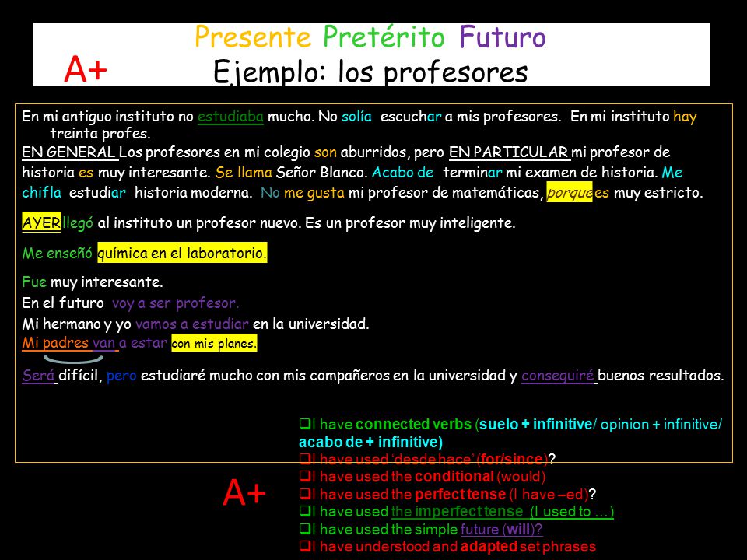This screenshot has width=747, height=560.
Task: Click the phrase 'treinta profes.'
Action: [100, 133]
